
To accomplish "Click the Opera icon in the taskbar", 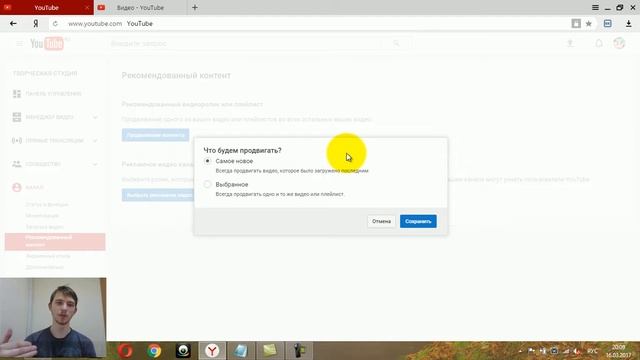I will (125, 351).
